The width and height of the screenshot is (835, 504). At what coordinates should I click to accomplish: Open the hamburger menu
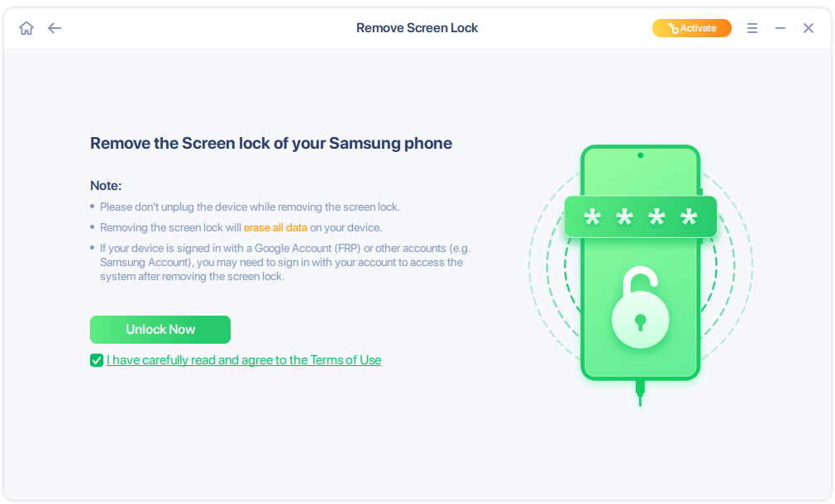point(751,27)
